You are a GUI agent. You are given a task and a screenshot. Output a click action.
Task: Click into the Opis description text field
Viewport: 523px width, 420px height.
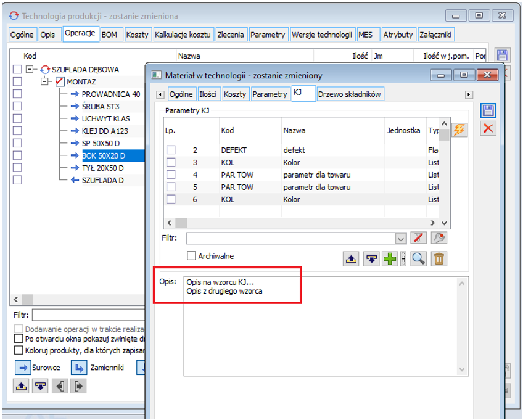pos(321,327)
